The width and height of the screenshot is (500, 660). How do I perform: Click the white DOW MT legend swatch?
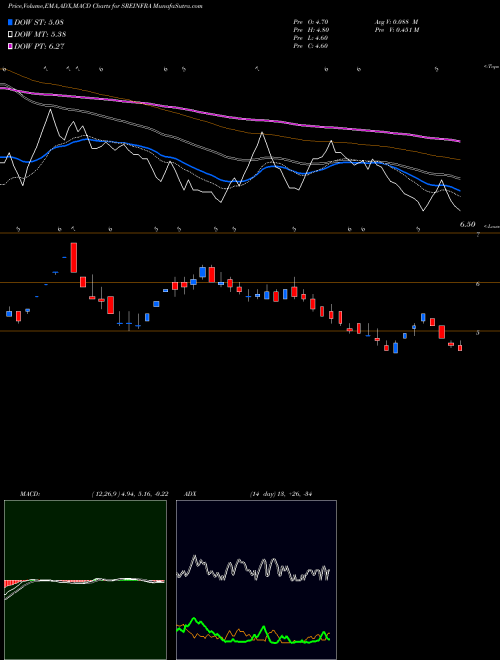[11, 35]
